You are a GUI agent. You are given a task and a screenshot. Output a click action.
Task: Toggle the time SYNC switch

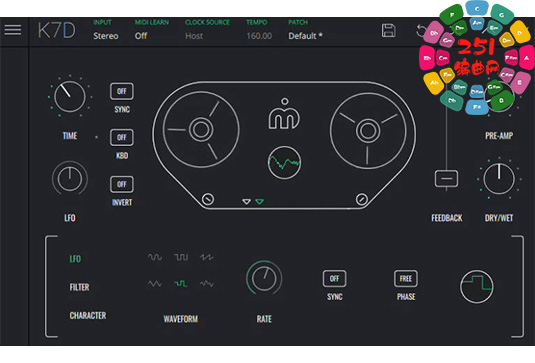122,91
